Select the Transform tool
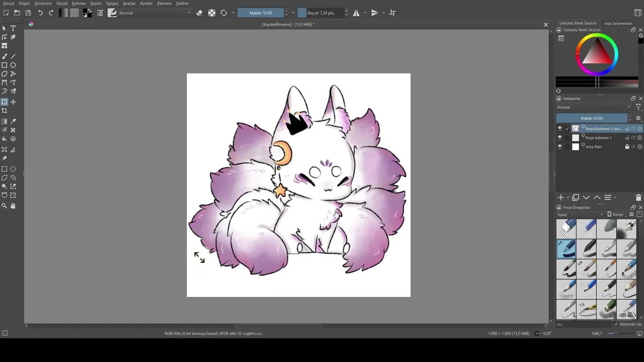Screen dimensions: 644x362 [5, 102]
